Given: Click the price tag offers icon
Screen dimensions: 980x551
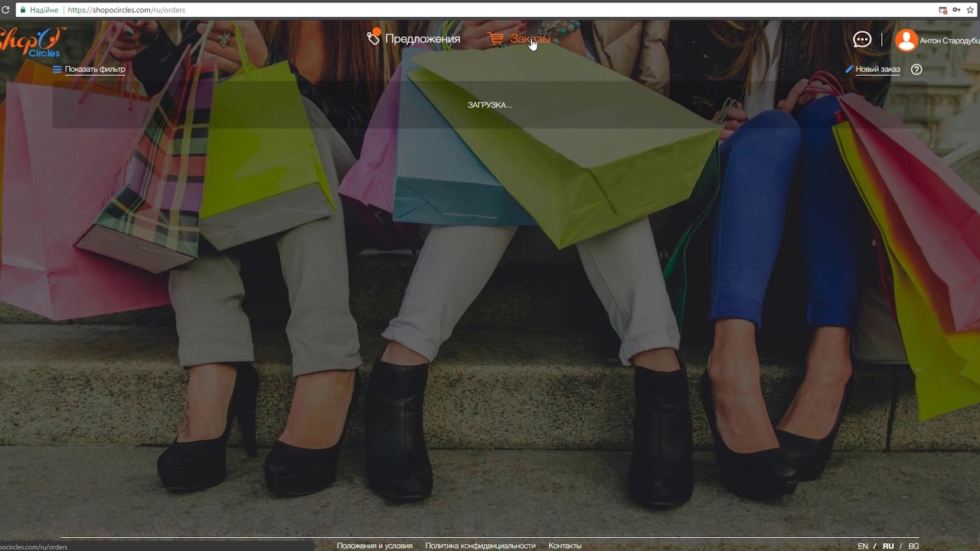Looking at the screenshot, I should 374,37.
